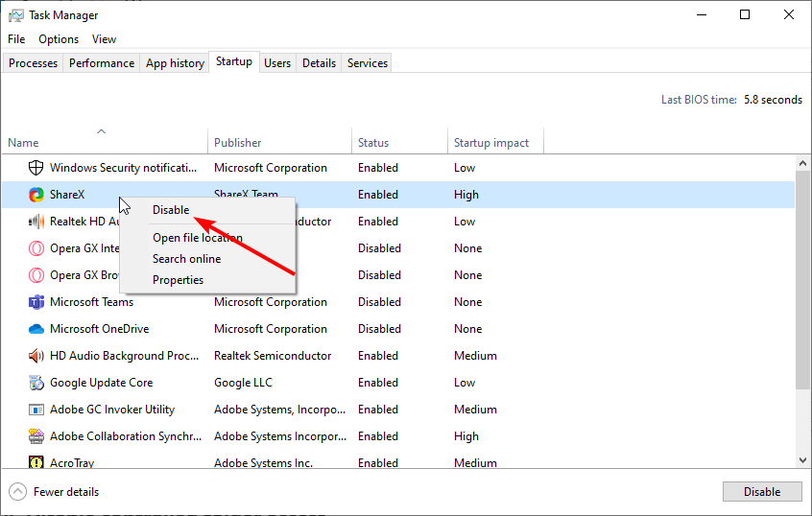
Task: Collapse view with Fewer details chevron
Action: tap(18, 492)
